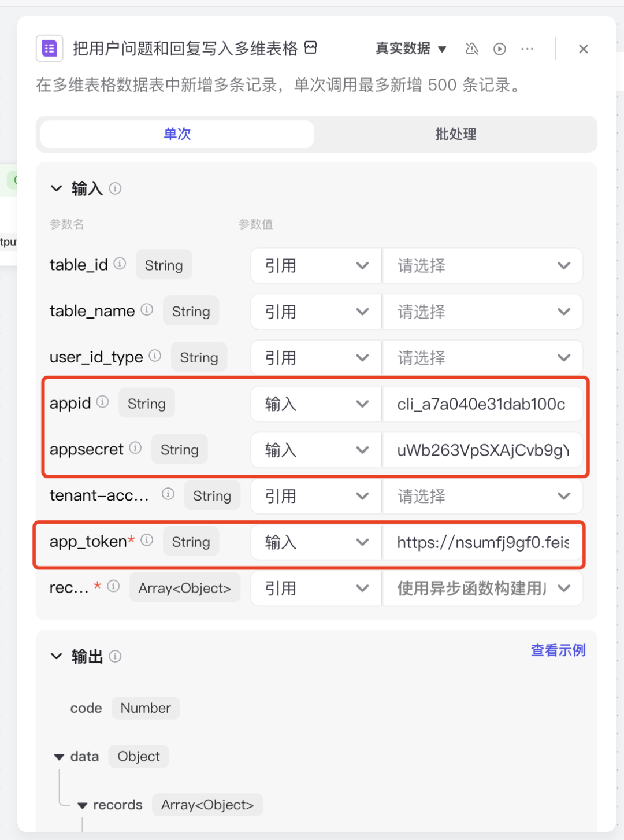Click the run/play test icon in header
This screenshot has width=624, height=840.
[x=500, y=49]
